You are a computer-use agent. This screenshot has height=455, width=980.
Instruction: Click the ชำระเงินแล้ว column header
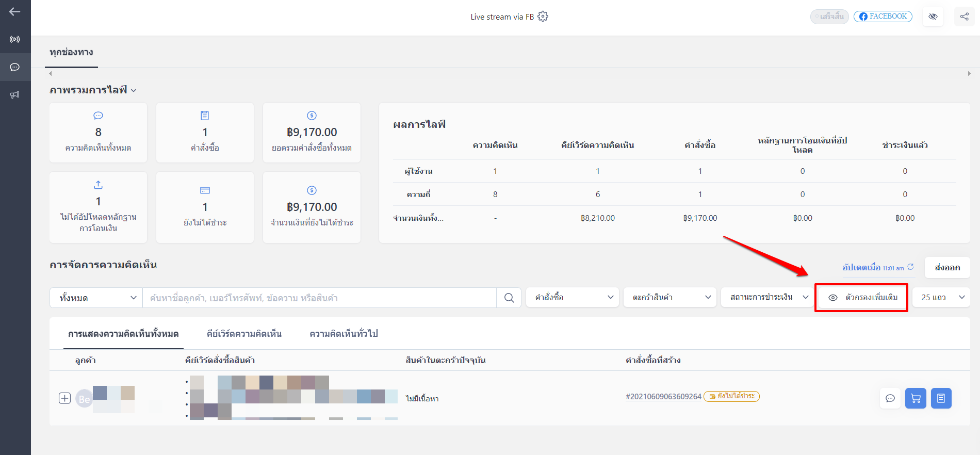pyautogui.click(x=905, y=145)
